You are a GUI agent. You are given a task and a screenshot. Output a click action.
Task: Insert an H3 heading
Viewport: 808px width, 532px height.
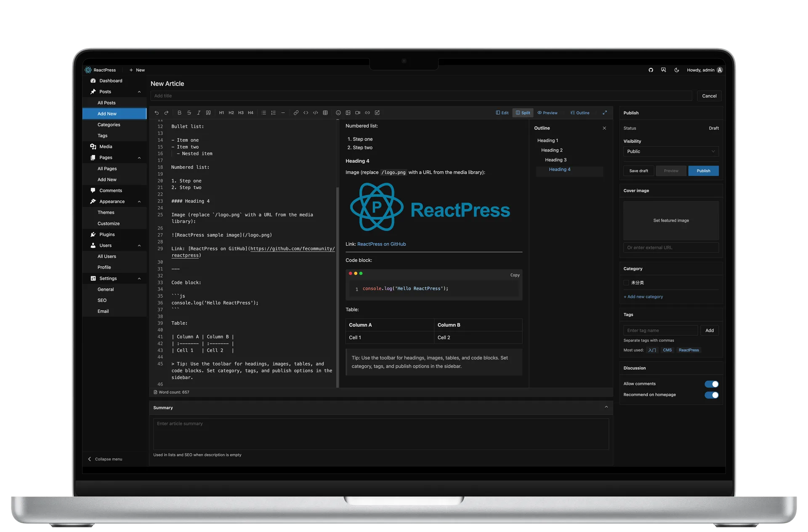pos(241,113)
